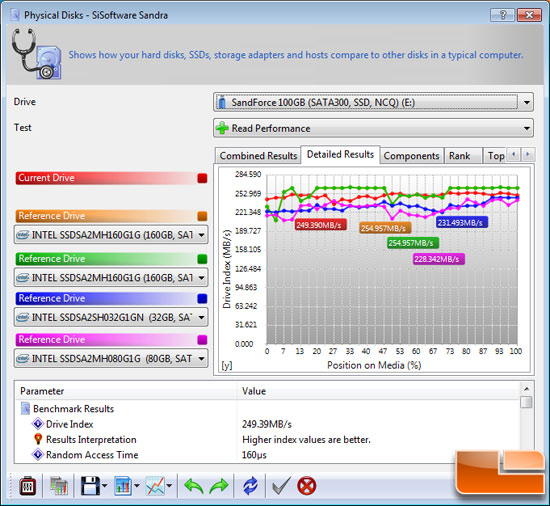The image size is (550, 506).
Task: Close the Physical Disks window
Action: tap(529, 15)
